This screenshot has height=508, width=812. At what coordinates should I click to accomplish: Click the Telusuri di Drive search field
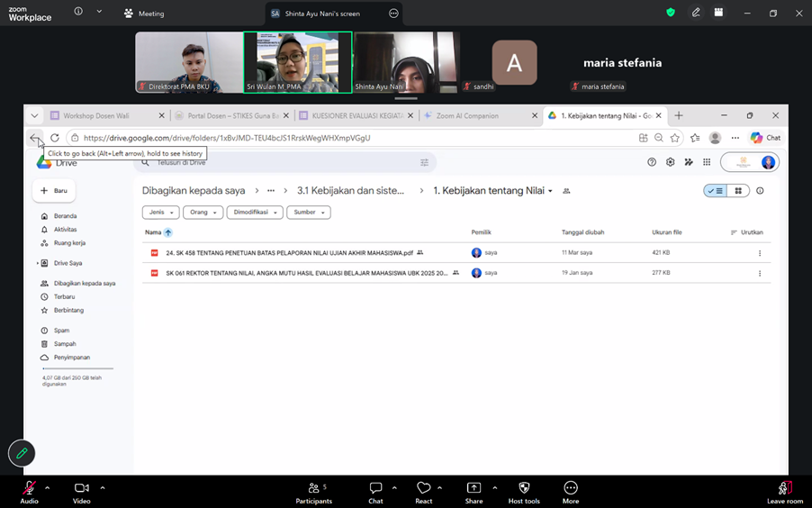[x=284, y=162]
